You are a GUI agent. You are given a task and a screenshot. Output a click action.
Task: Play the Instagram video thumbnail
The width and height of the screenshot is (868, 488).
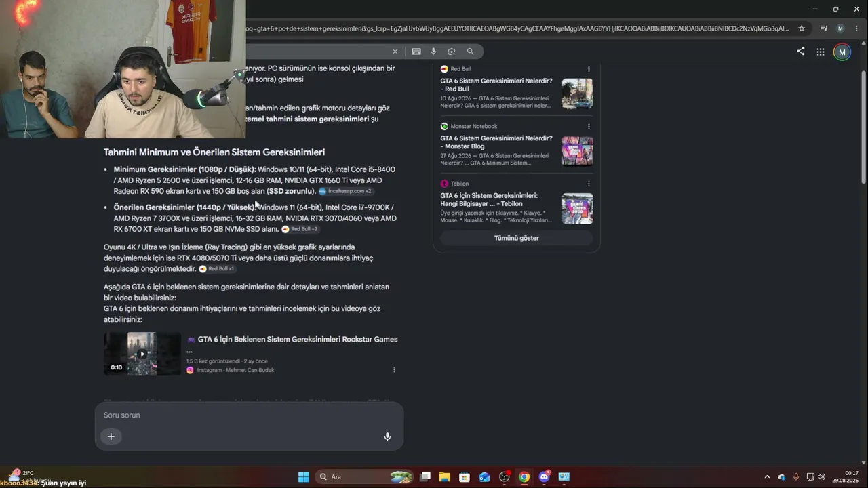coord(142,354)
